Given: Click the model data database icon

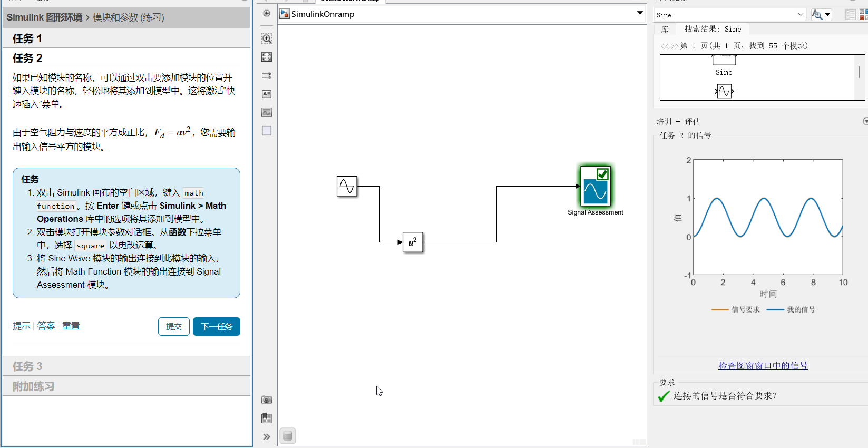Looking at the screenshot, I should coord(287,436).
